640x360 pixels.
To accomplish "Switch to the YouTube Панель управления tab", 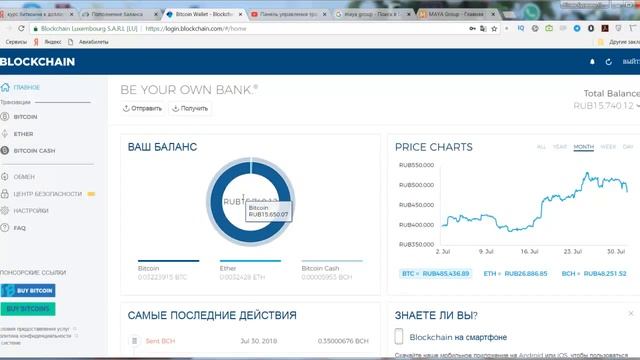I will tap(289, 14).
